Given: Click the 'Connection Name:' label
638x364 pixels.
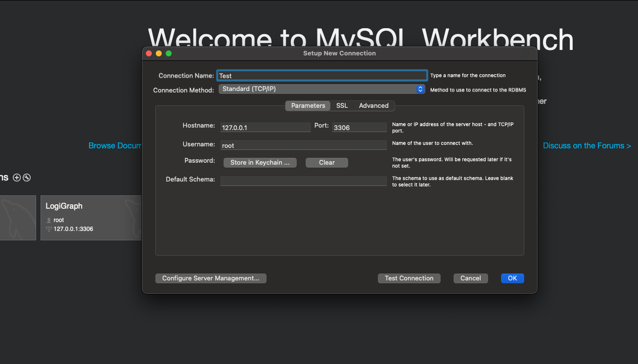Looking at the screenshot, I should [x=186, y=76].
